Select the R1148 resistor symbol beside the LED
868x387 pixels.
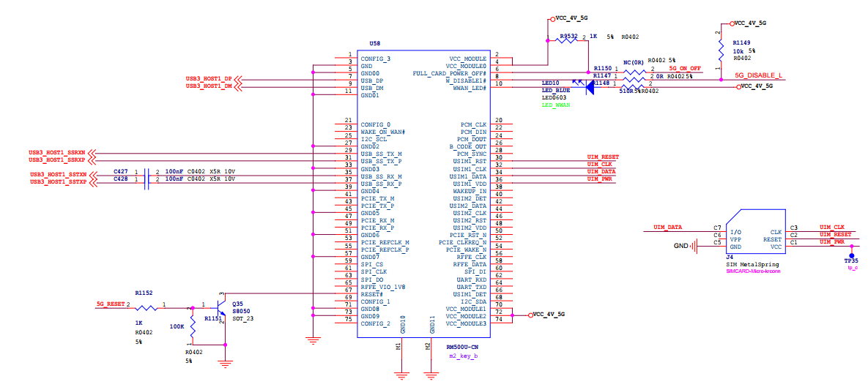coord(634,87)
